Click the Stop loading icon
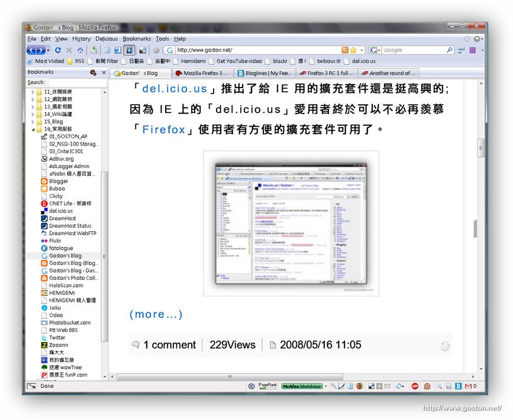Screen dimensions: 513x420 tap(69, 50)
